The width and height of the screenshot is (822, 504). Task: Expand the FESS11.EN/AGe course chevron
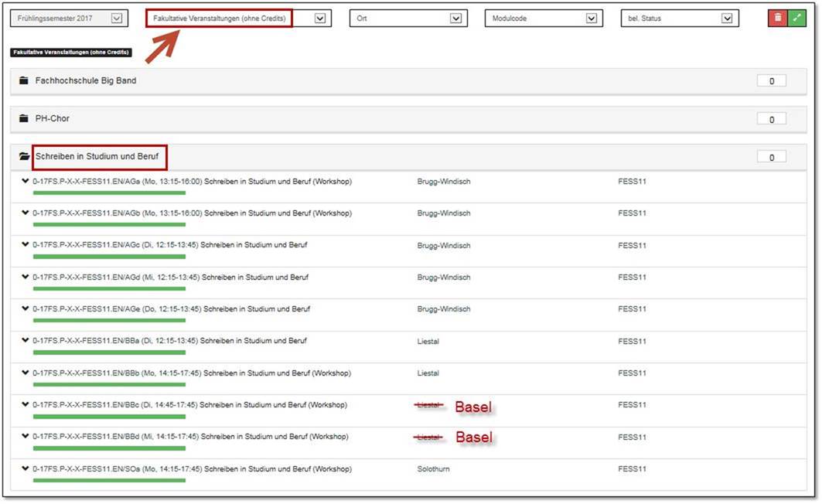tap(26, 308)
